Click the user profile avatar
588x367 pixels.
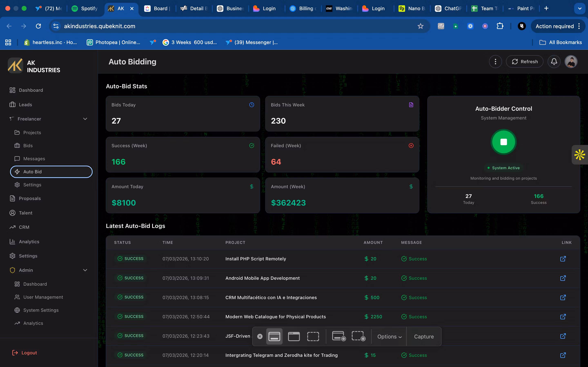[571, 62]
